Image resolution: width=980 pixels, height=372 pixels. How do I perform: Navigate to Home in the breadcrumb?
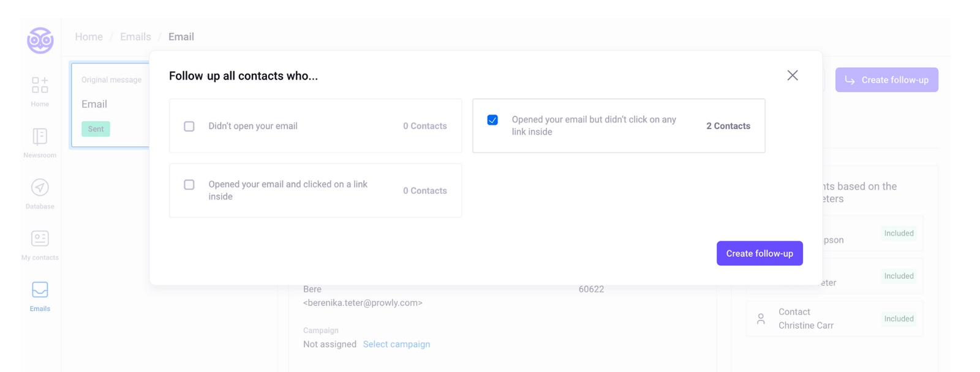coord(89,37)
